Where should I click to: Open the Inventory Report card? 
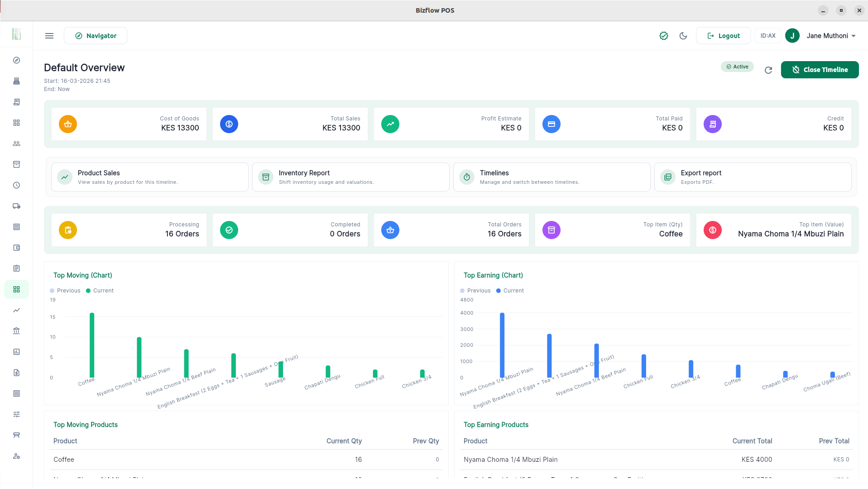click(x=350, y=177)
